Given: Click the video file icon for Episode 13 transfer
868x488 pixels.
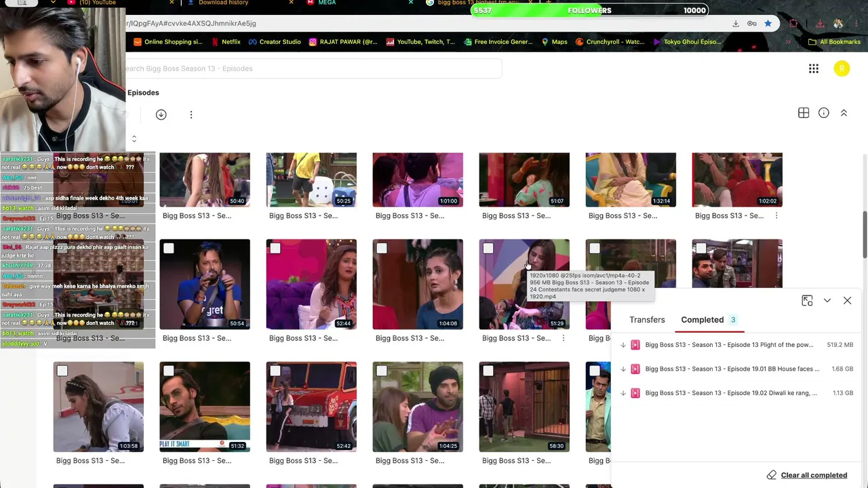Looking at the screenshot, I should (x=635, y=345).
